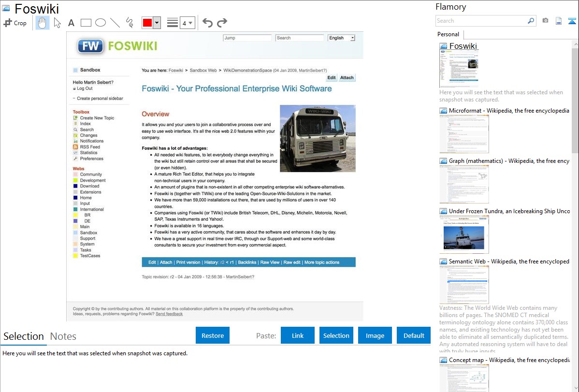This screenshot has width=579, height=392.
Task: Click the camera capture icon
Action: coord(545,21)
